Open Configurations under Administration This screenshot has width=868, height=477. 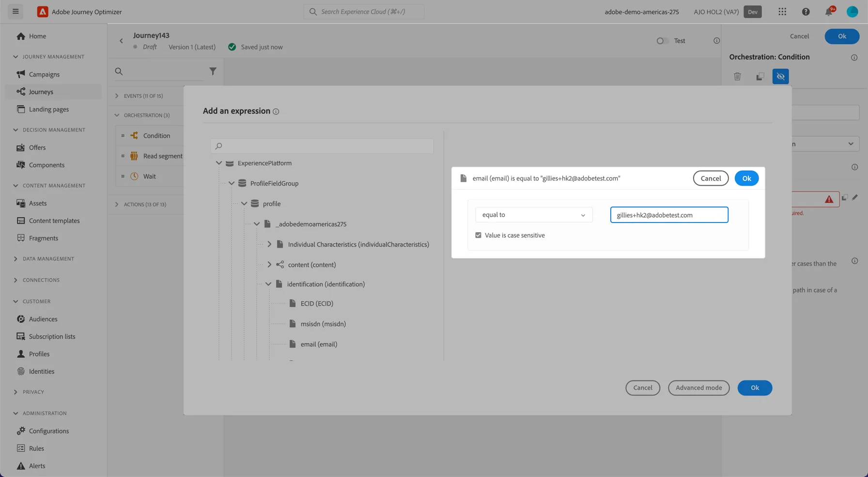(49, 431)
